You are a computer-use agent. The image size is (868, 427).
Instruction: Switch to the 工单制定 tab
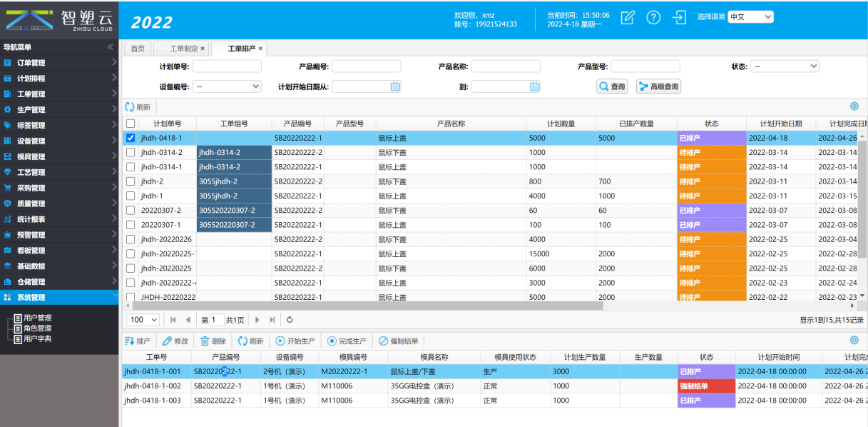183,49
